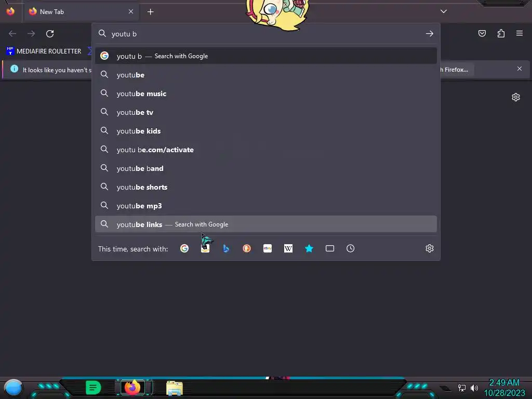Viewport: 532px width, 399px height.
Task: Close the New Tab tab
Action: (x=131, y=11)
